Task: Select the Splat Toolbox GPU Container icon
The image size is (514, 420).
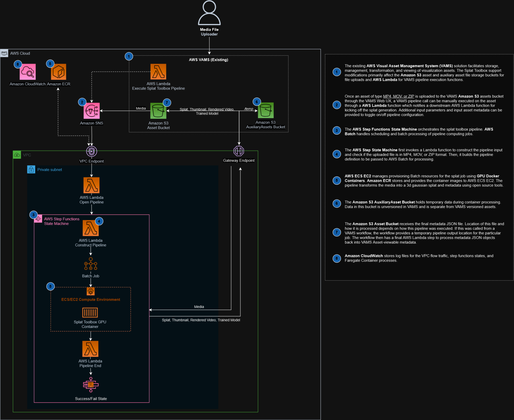Action: (x=90, y=312)
